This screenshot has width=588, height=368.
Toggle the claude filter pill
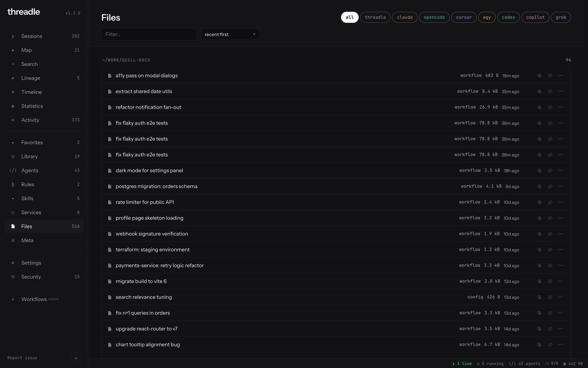pyautogui.click(x=405, y=17)
